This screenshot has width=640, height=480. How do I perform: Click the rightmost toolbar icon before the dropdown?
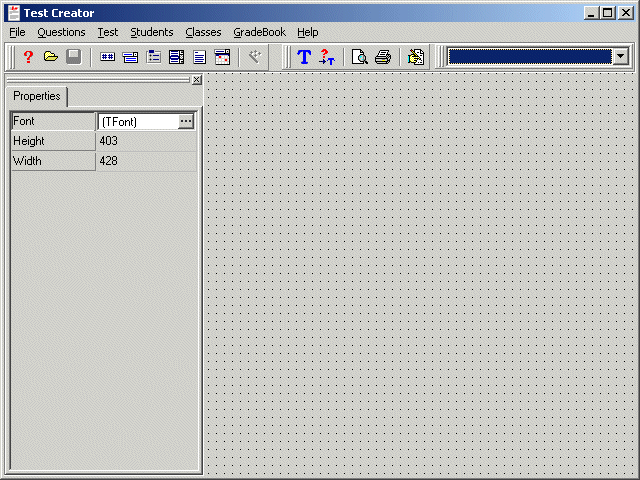[416, 57]
